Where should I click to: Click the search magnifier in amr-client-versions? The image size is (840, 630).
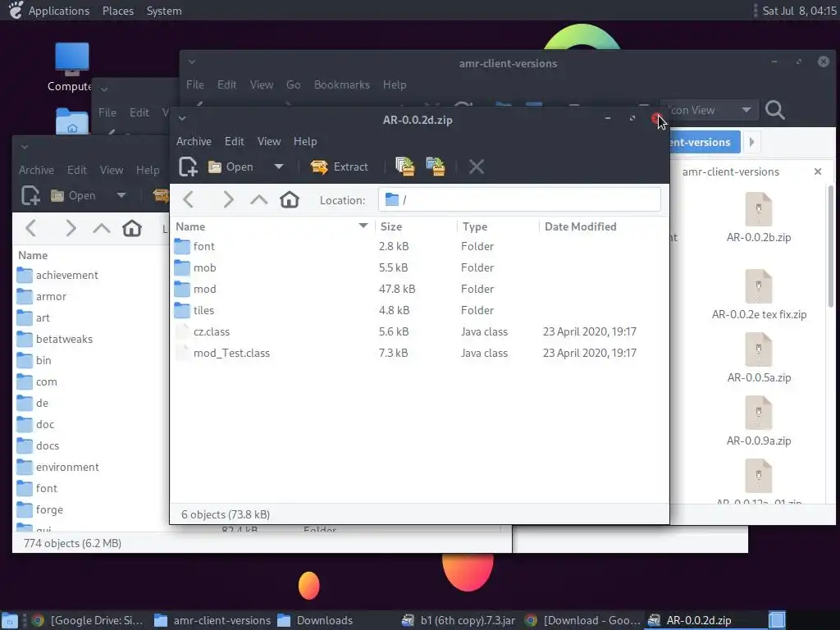(774, 110)
